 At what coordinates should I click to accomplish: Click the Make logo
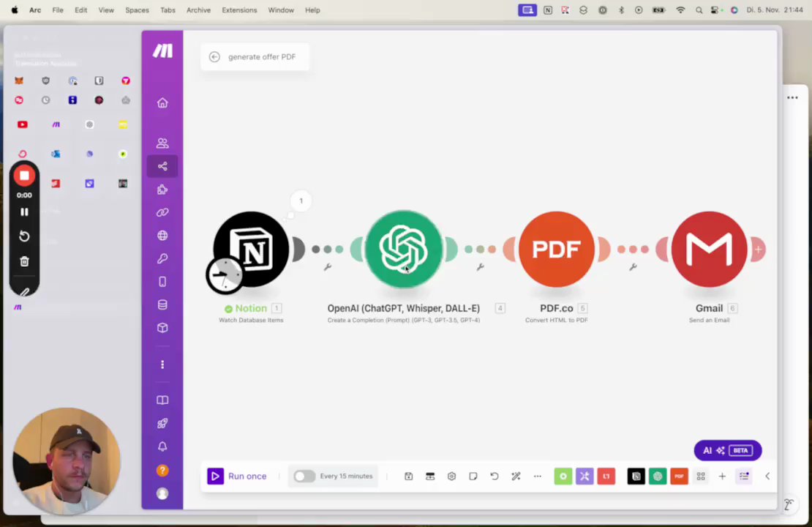162,51
